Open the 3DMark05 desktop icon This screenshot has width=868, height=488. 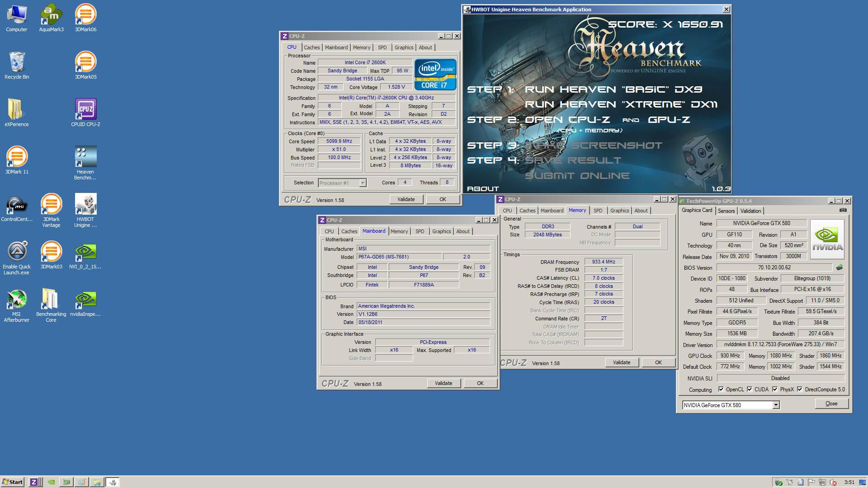pyautogui.click(x=85, y=66)
